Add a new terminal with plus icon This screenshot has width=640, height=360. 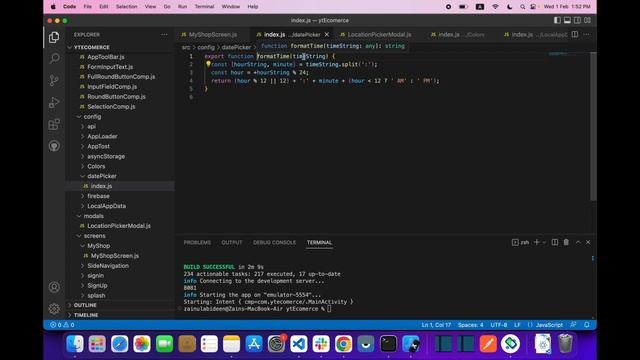537,242
